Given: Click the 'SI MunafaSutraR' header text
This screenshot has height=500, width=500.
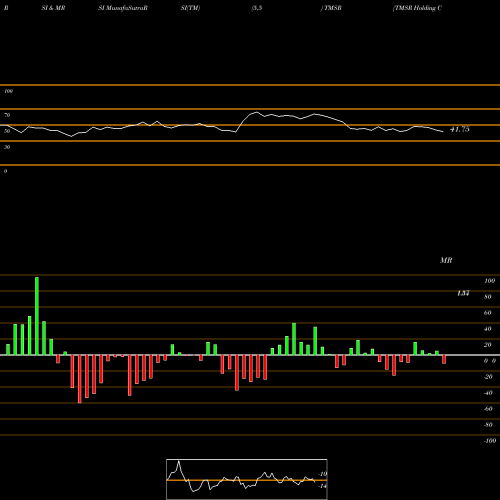Looking at the screenshot, I should pos(123,8).
